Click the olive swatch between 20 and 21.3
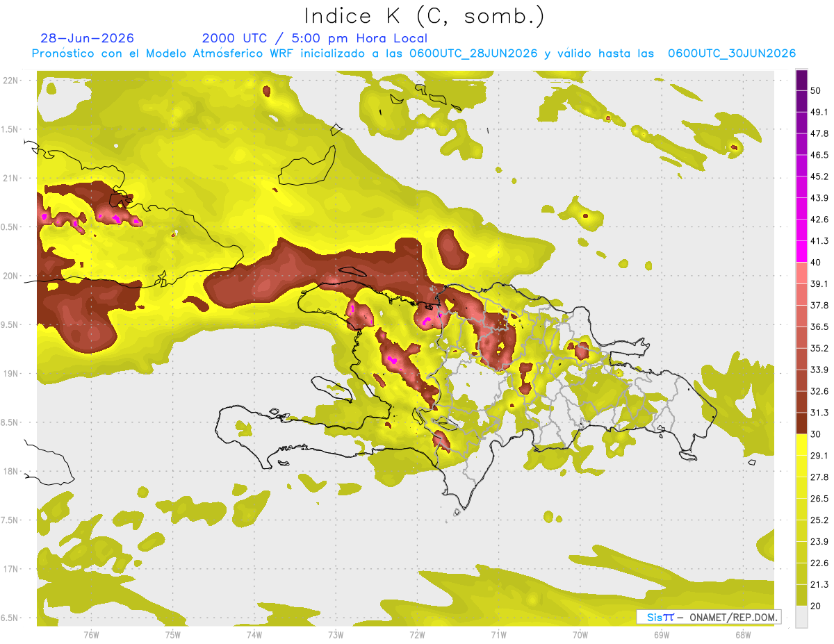The height and width of the screenshot is (644, 834). 801,595
